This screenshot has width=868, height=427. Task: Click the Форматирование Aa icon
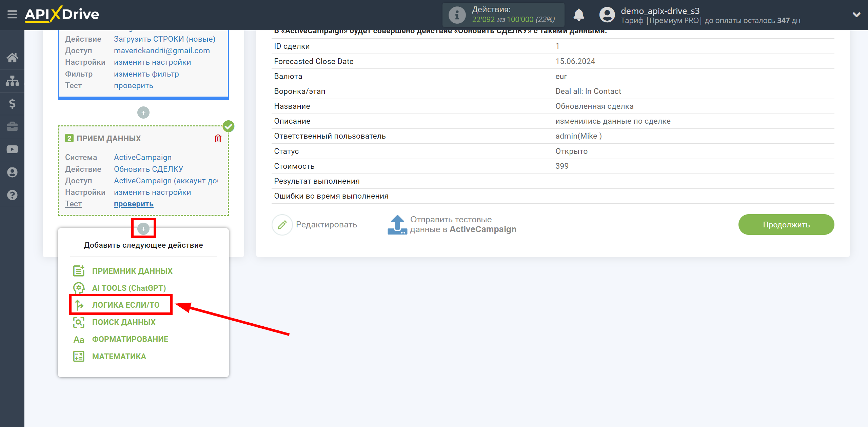(79, 340)
